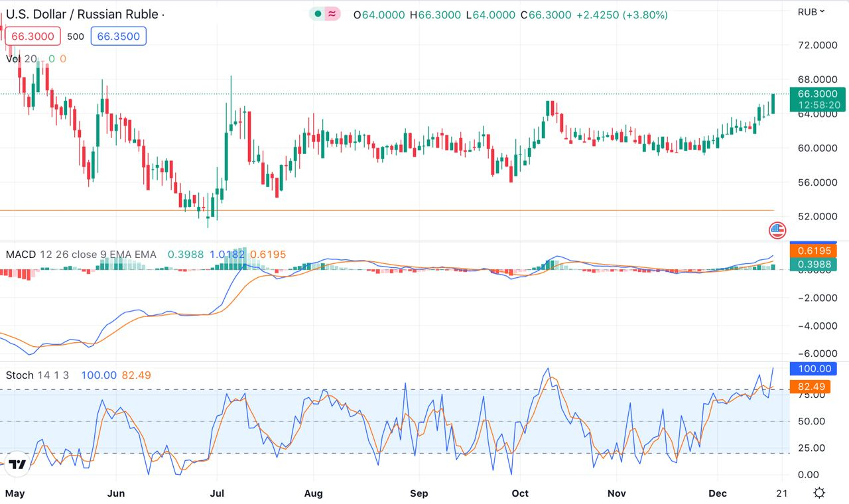
Task: Click the Jun label on time axis
Action: pos(116,493)
